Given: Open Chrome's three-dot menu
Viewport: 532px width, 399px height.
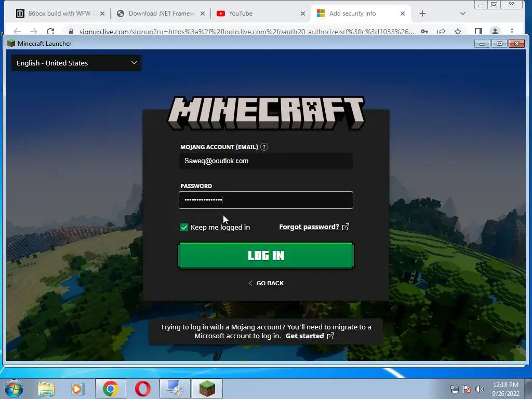Looking at the screenshot, I should point(512,31).
